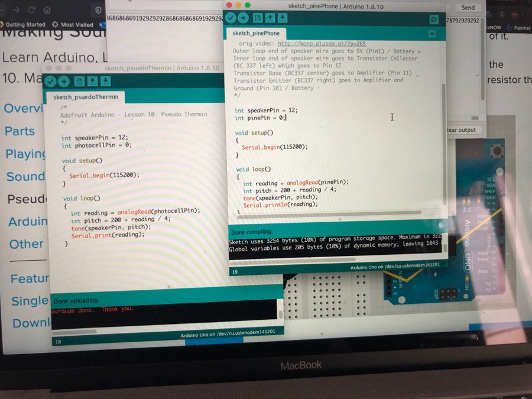Open the Downl... link in the sidebar
The width and height of the screenshot is (532, 399).
(31, 323)
